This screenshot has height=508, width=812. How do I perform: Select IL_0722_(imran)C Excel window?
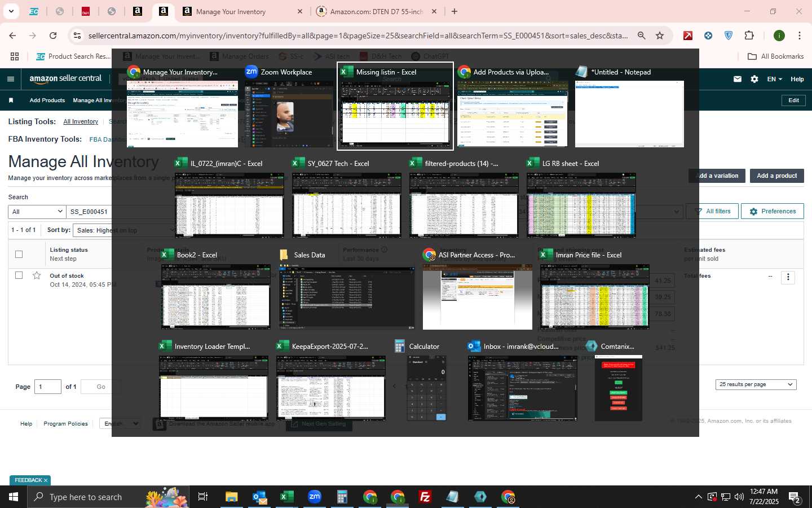(230, 198)
